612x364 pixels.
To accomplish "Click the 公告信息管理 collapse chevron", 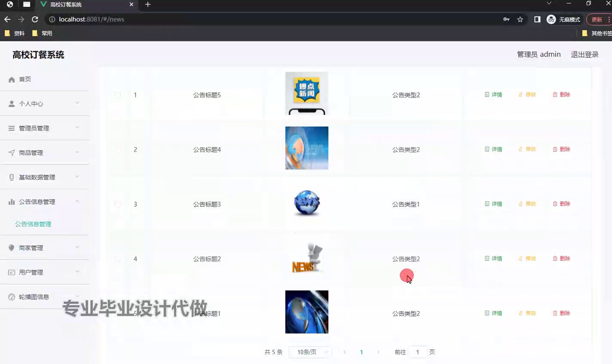I will coord(77,201).
